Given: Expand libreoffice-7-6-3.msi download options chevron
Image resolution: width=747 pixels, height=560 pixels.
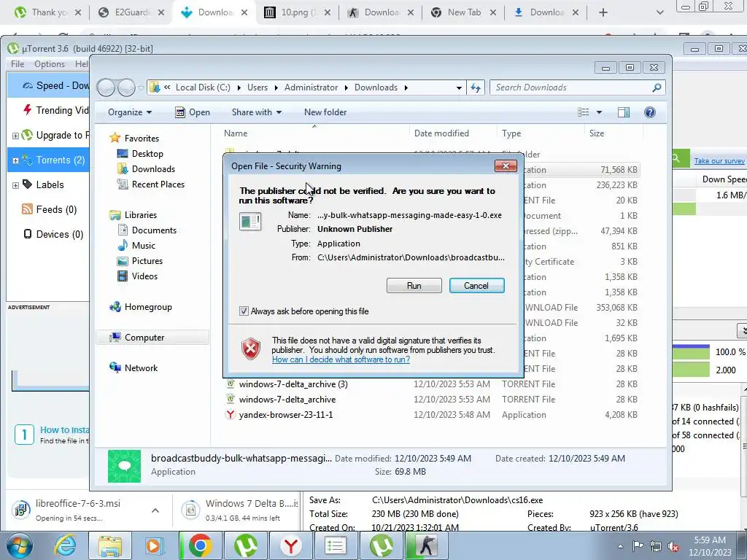Looking at the screenshot, I should tap(155, 510).
